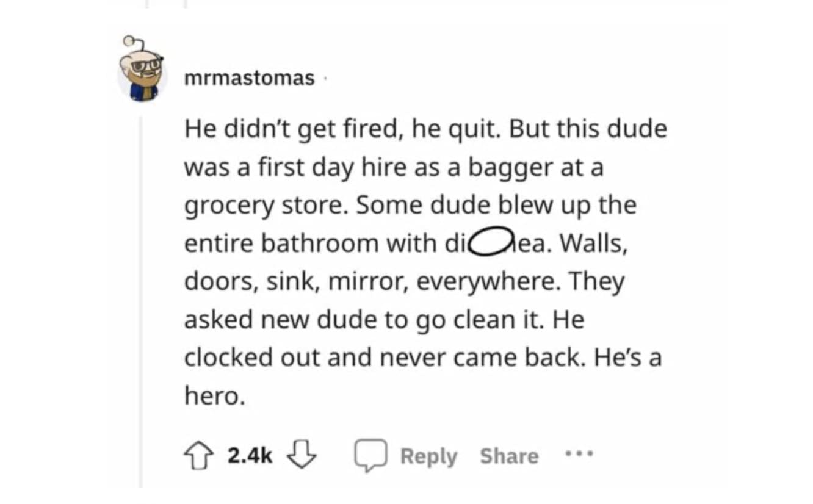This screenshot has height=504, width=813.
Task: Open the three-dot more options menu
Action: click(579, 455)
